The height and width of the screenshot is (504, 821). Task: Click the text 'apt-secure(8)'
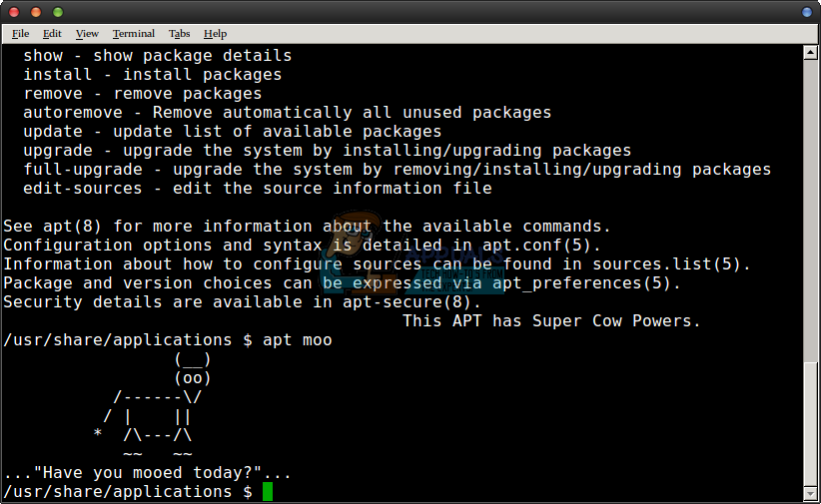(407, 302)
